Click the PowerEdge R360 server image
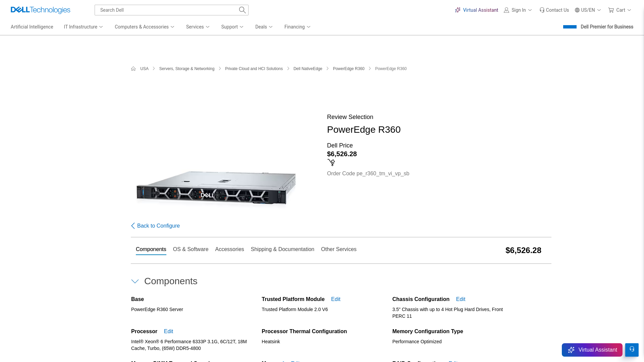The width and height of the screenshot is (644, 362). [216, 189]
